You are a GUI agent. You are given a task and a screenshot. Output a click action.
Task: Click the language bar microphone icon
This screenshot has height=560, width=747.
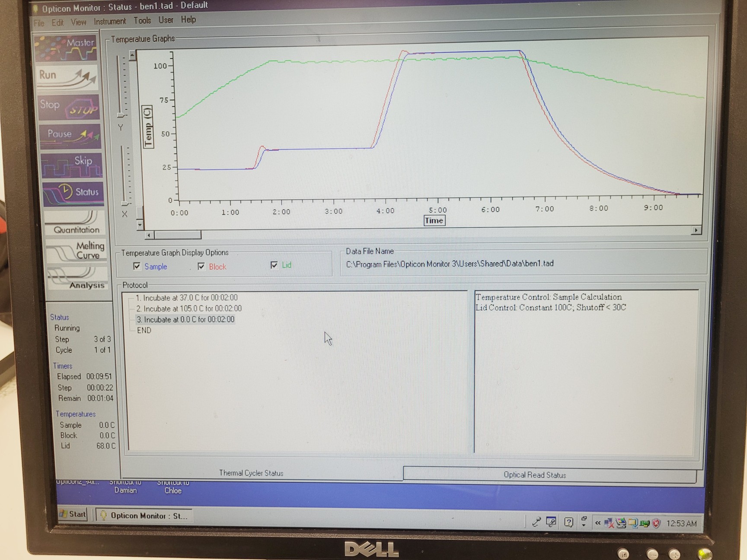point(536,522)
